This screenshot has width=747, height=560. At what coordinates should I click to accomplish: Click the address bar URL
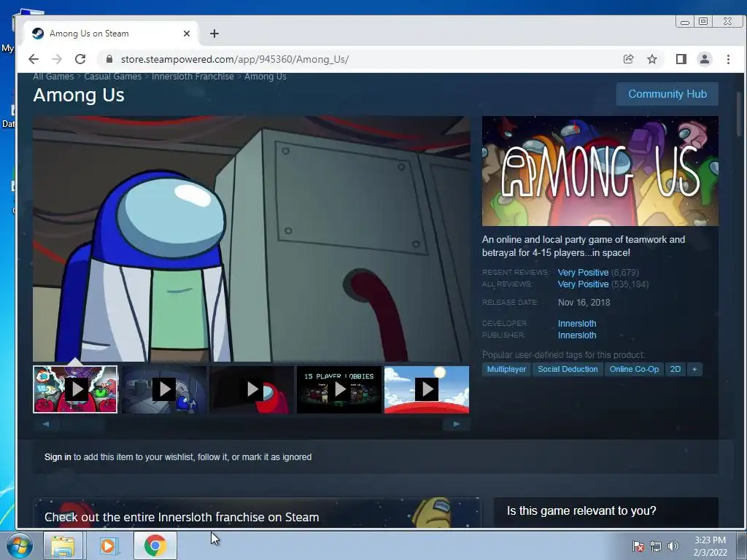click(x=235, y=59)
